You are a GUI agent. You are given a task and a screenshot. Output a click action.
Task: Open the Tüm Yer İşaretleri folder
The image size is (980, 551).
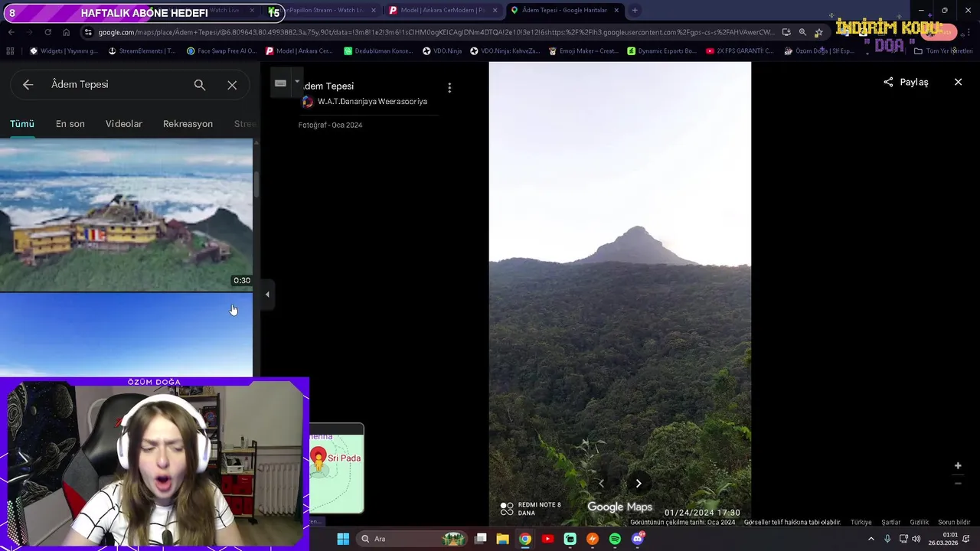943,51
